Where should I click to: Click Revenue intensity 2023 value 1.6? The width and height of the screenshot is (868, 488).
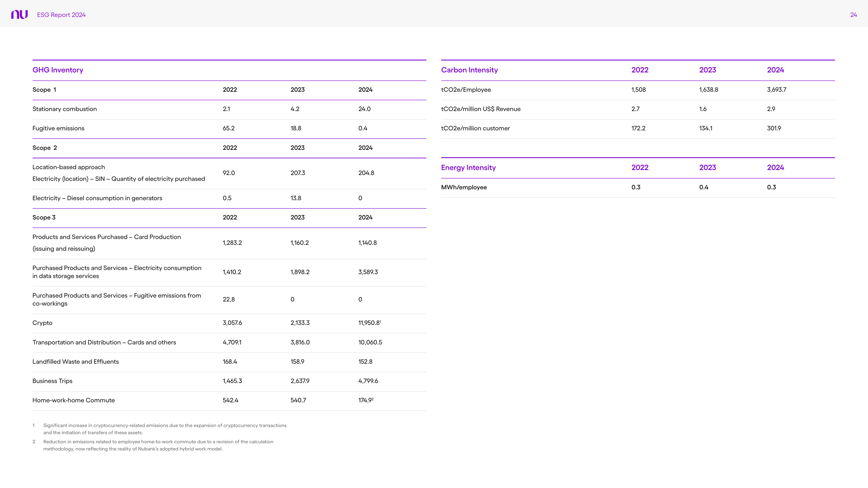703,109
